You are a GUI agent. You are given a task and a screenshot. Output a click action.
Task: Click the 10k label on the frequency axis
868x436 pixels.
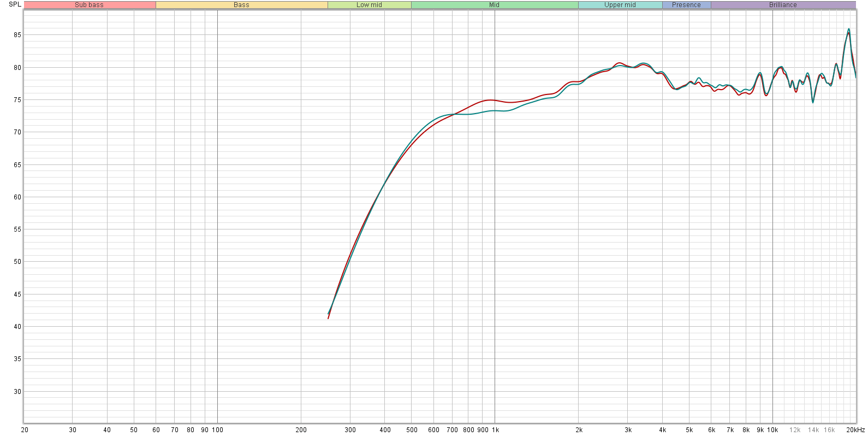click(772, 430)
